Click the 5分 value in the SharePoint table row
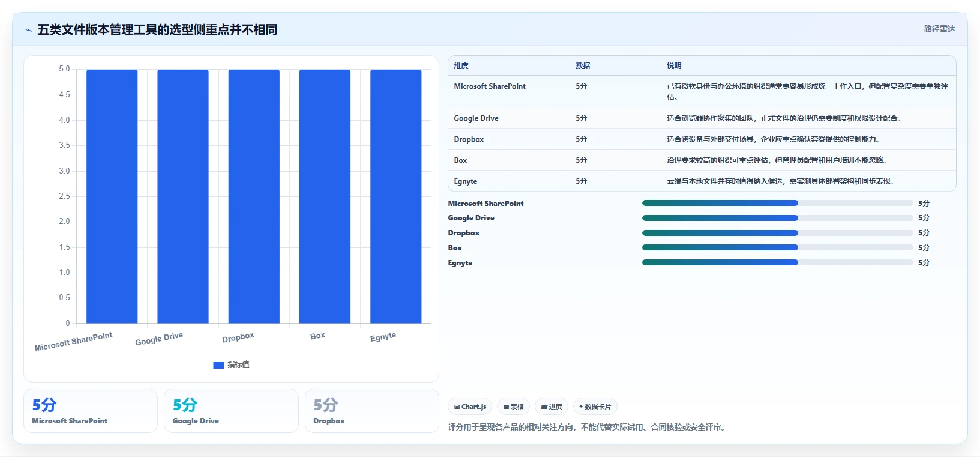The height and width of the screenshot is (457, 980). (581, 86)
